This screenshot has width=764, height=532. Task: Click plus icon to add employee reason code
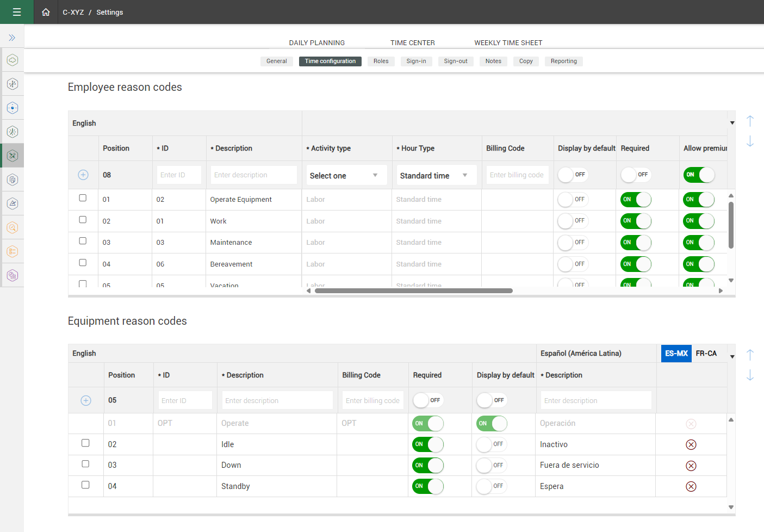(83, 175)
